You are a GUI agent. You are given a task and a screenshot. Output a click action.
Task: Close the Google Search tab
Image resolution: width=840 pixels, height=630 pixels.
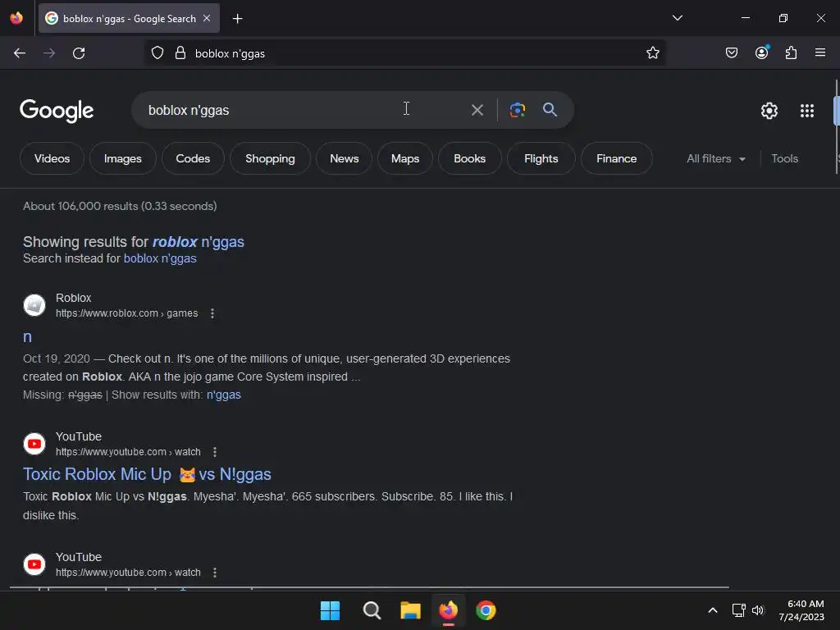coord(207,18)
